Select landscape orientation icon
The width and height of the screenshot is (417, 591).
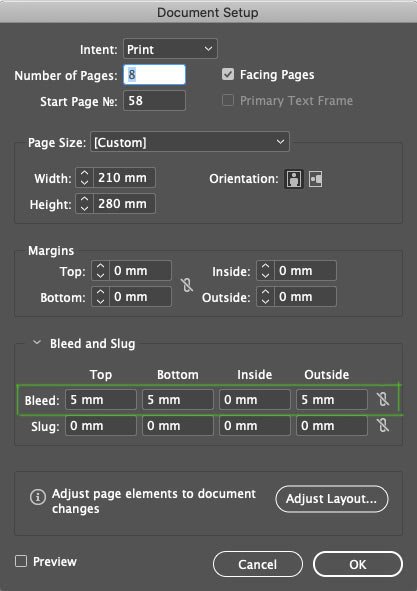pyautogui.click(x=316, y=179)
